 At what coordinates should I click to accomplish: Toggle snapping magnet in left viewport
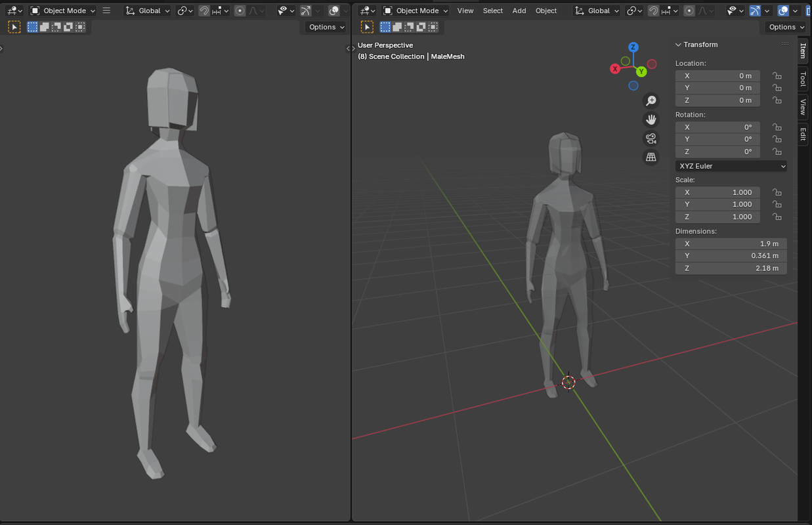[x=204, y=10]
